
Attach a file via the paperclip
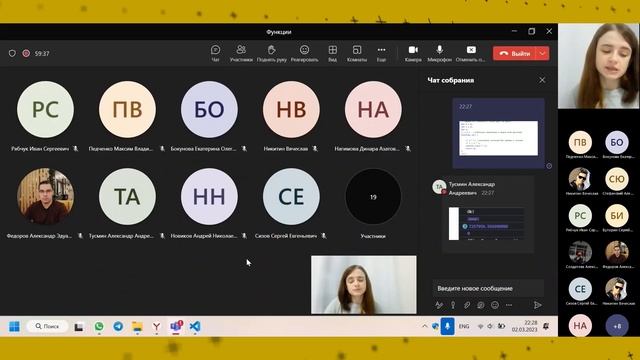[x=467, y=305]
